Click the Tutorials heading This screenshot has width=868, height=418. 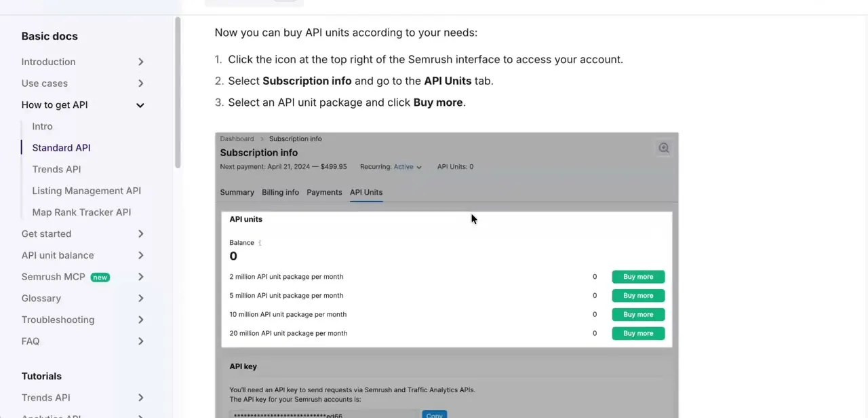(41, 376)
